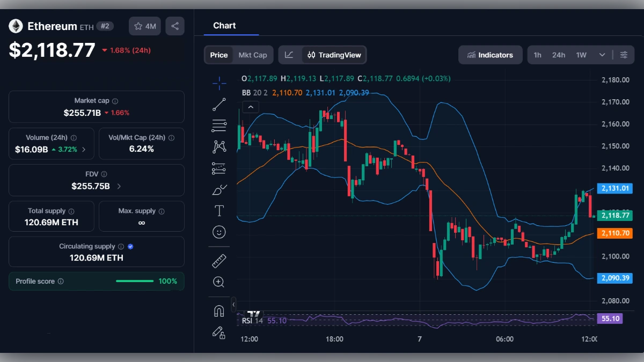The width and height of the screenshot is (644, 362).
Task: Open the XABCD pattern tool
Action: (x=219, y=146)
